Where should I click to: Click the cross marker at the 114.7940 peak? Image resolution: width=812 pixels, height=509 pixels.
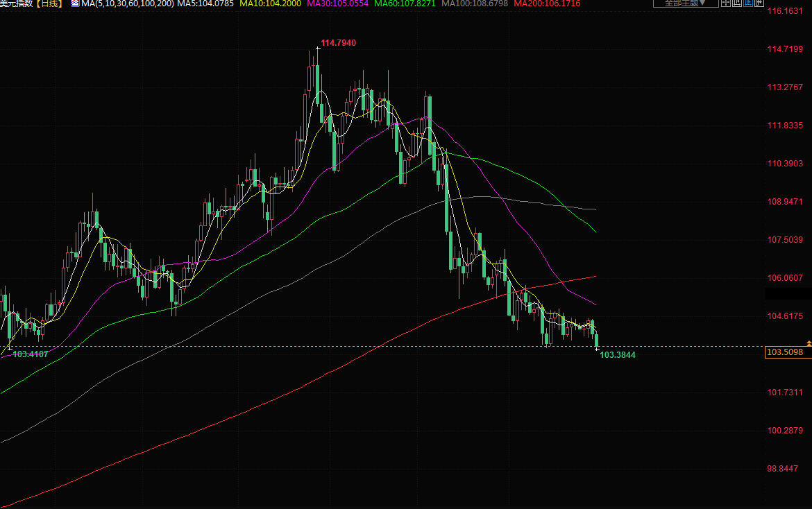tap(319, 47)
